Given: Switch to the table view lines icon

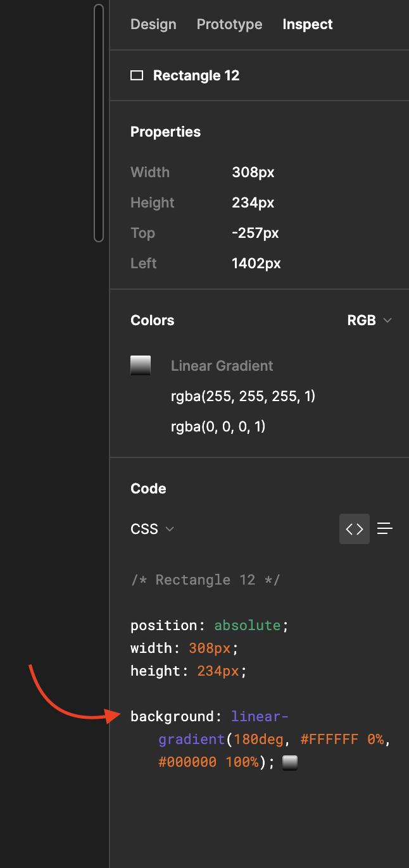Looking at the screenshot, I should [x=385, y=529].
